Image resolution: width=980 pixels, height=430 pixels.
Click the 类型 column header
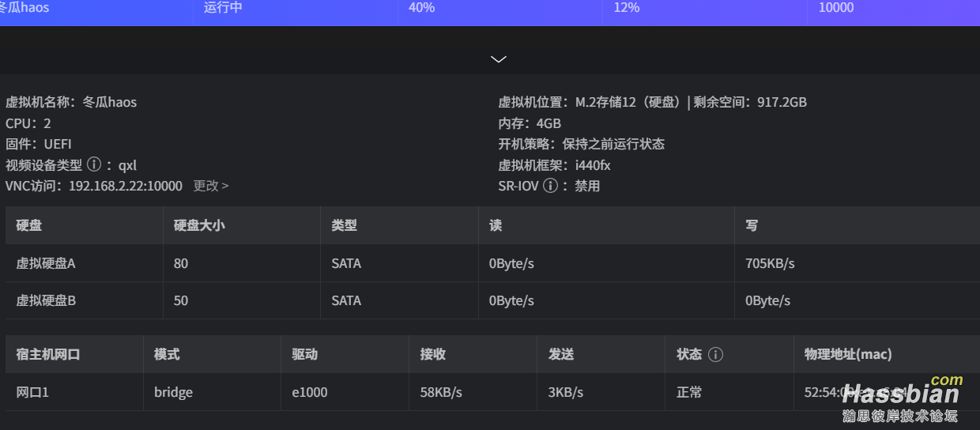(x=344, y=225)
